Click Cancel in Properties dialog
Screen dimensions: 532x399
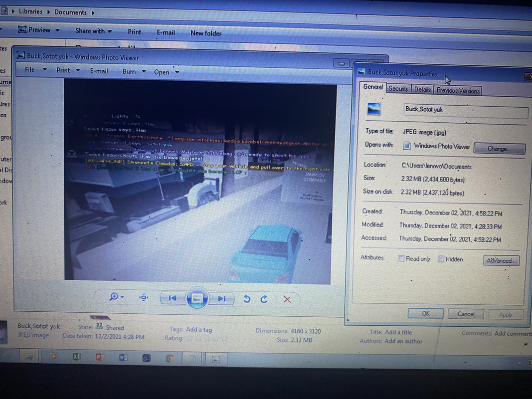pyautogui.click(x=466, y=314)
